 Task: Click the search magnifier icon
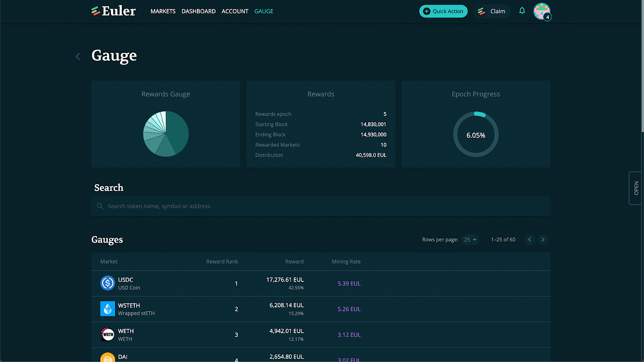click(x=100, y=206)
